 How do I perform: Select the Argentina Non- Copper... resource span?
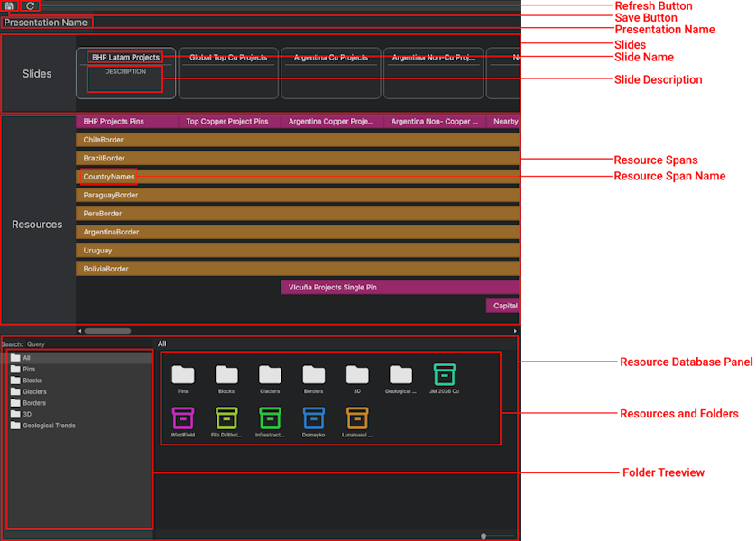tap(434, 122)
